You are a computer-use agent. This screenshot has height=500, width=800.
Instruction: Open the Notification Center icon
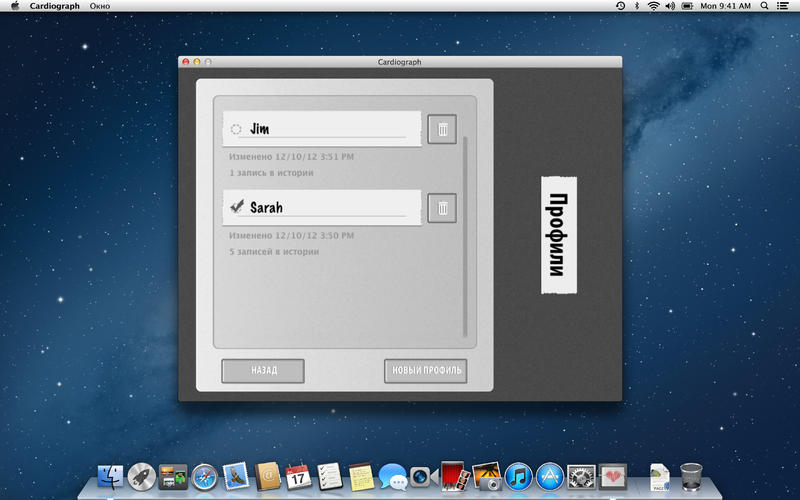[783, 6]
